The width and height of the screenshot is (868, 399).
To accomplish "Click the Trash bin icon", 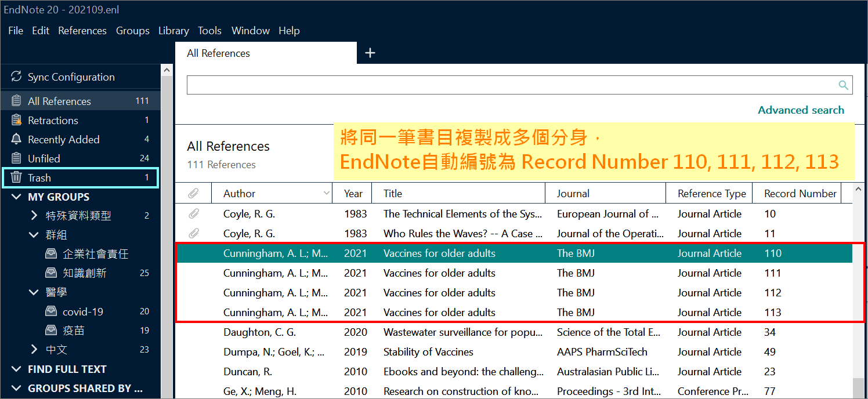I will (x=16, y=177).
